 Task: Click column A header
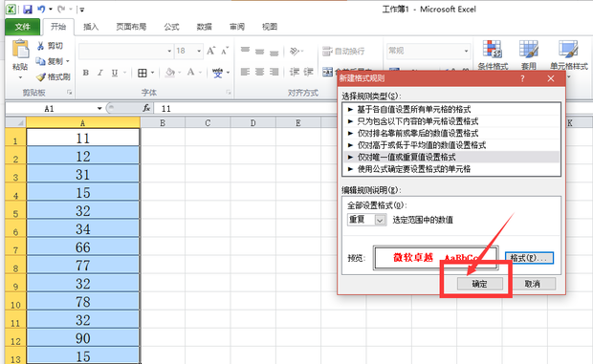pos(83,122)
